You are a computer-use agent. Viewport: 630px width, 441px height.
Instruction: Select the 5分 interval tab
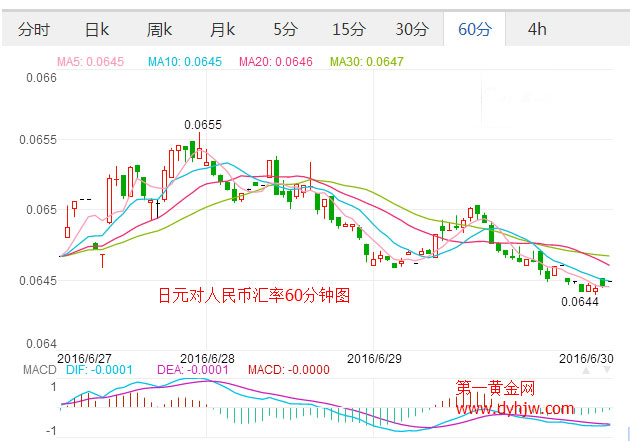[285, 29]
